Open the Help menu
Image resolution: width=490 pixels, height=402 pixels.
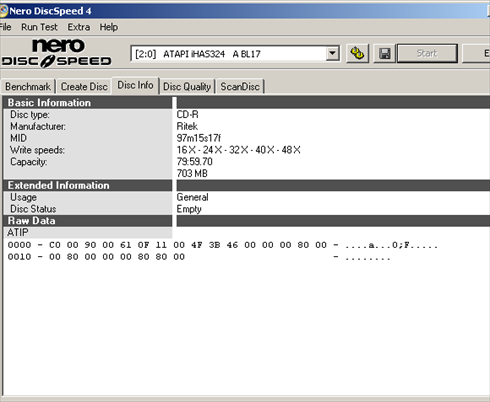pyautogui.click(x=109, y=27)
